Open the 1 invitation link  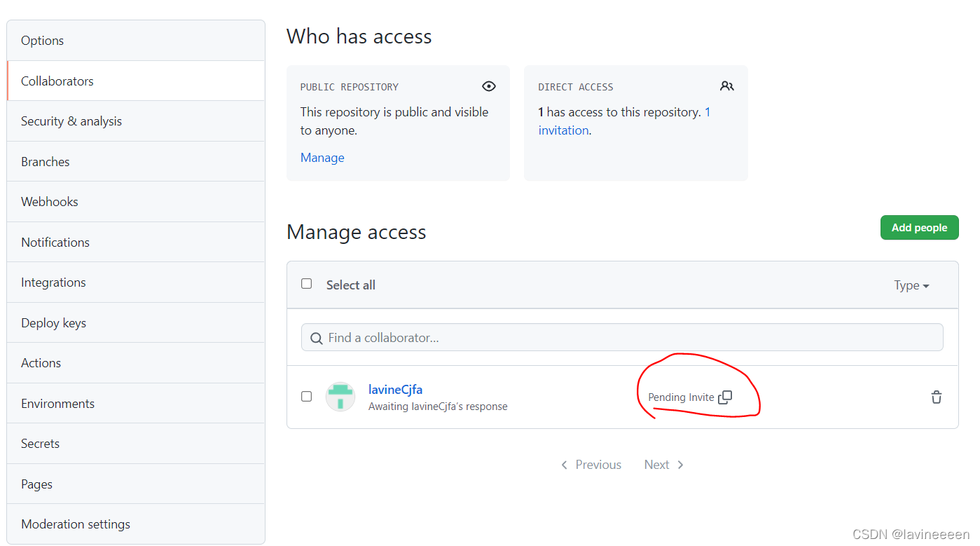(564, 130)
